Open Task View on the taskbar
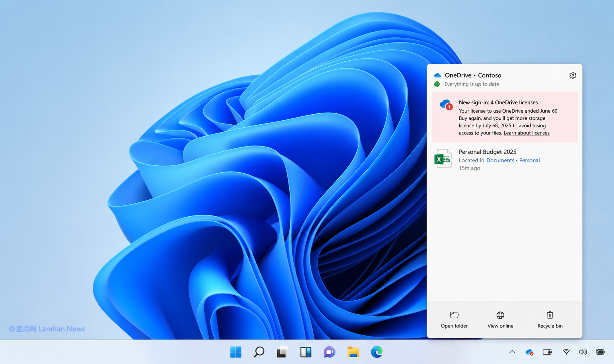Viewport: 614px width, 364px height. tap(282, 352)
